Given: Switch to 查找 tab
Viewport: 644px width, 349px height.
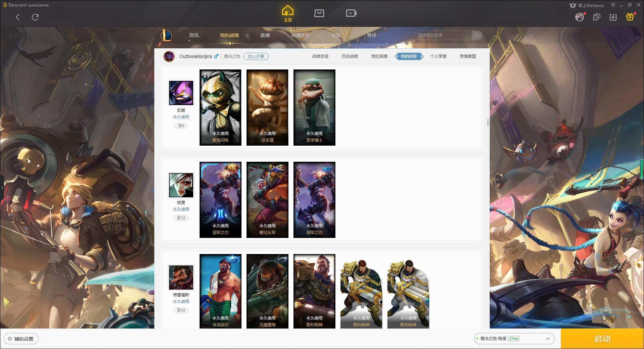Looking at the screenshot, I should [372, 35].
